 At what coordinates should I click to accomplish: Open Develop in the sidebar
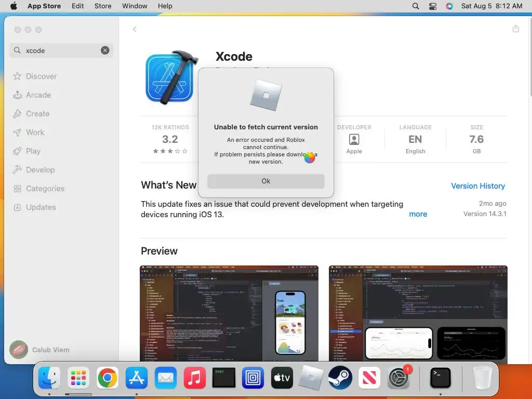click(34, 170)
